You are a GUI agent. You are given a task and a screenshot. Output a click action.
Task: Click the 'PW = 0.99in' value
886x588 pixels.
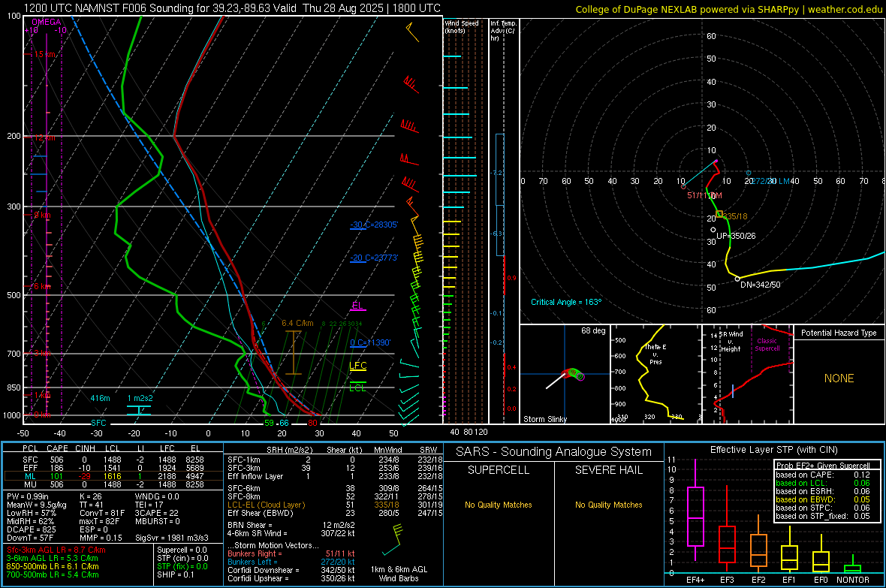(x=28, y=496)
